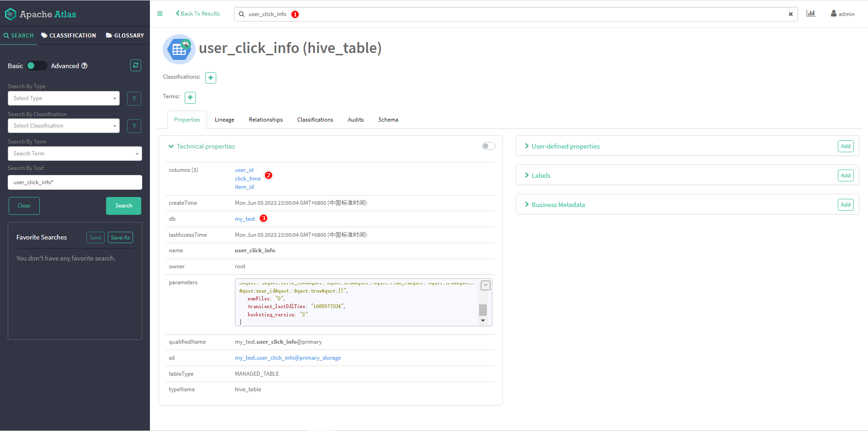Go Back To Results
868x431 pixels.
pos(197,14)
